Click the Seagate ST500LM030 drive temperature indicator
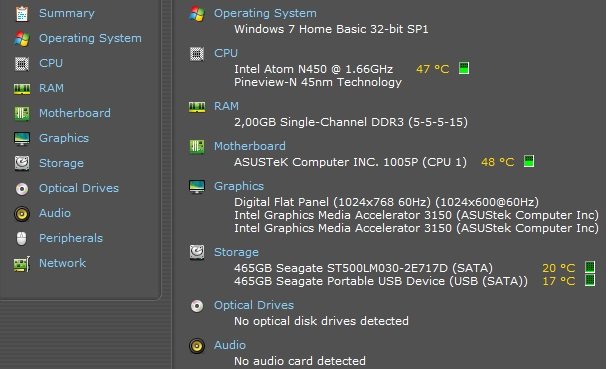 pyautogui.click(x=590, y=267)
